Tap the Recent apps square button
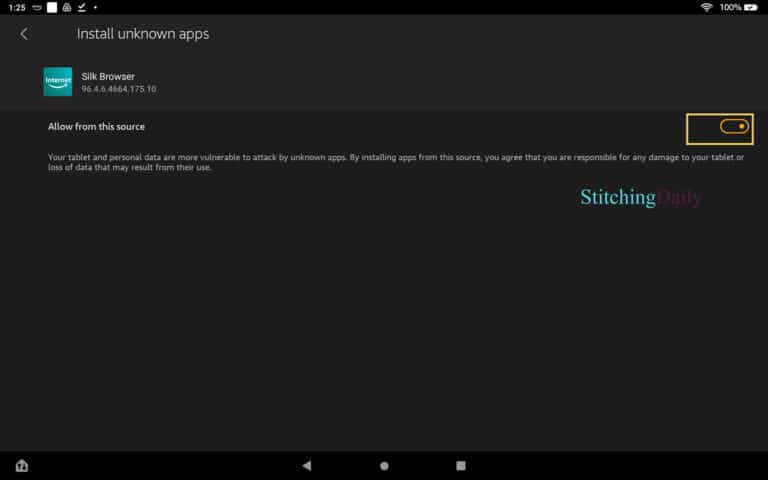Screen dimensions: 768x480 [461, 465]
